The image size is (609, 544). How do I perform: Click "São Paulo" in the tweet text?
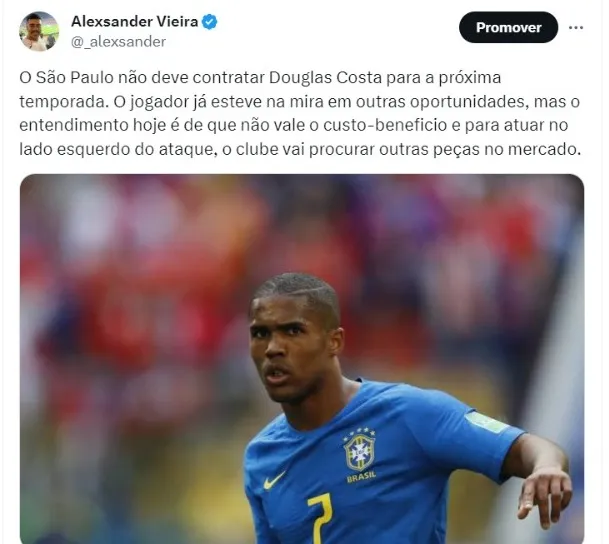tap(74, 78)
